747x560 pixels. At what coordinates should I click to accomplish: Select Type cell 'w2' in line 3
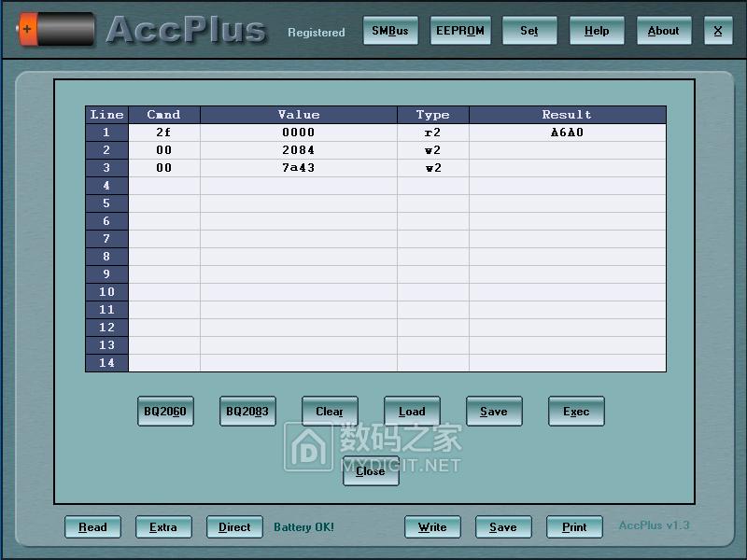433,168
